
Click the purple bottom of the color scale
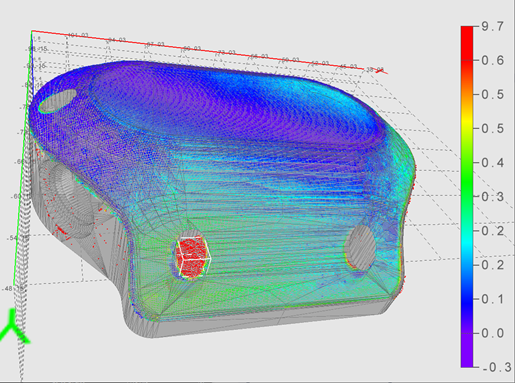click(x=467, y=350)
